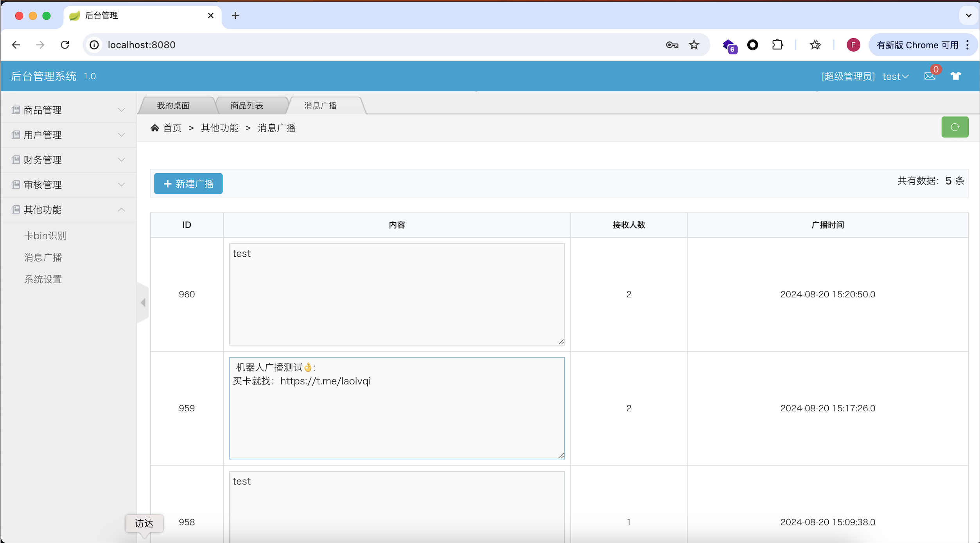
Task: Click the content textarea of row 959
Action: pyautogui.click(x=397, y=408)
